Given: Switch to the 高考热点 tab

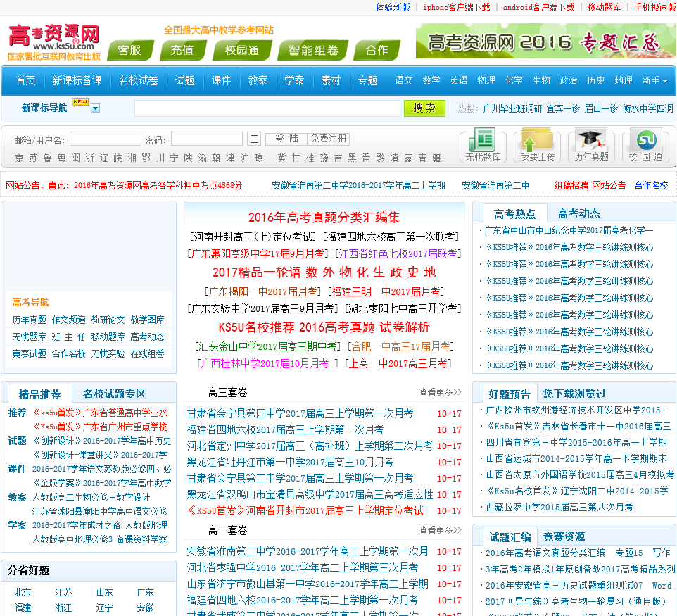Looking at the screenshot, I should (514, 214).
